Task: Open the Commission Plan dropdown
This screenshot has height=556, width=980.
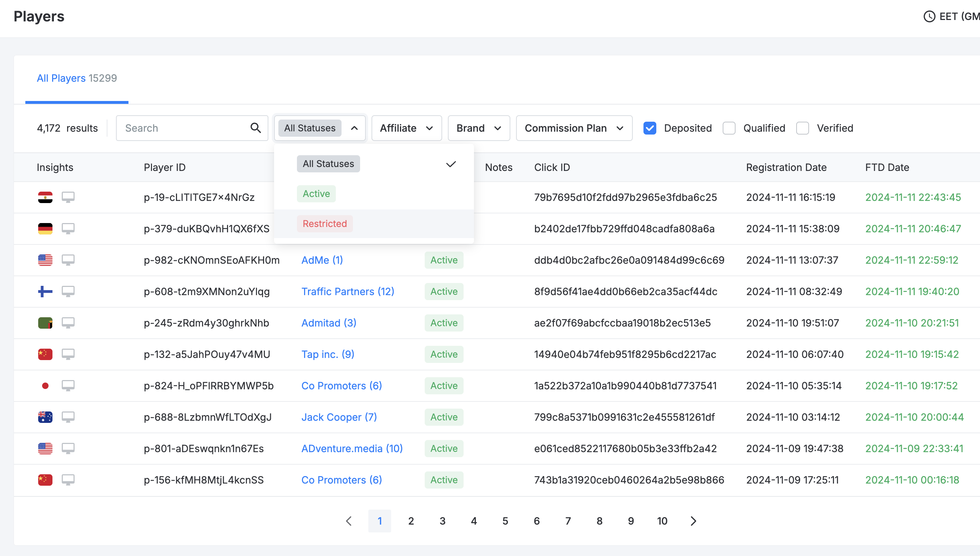Action: click(574, 128)
